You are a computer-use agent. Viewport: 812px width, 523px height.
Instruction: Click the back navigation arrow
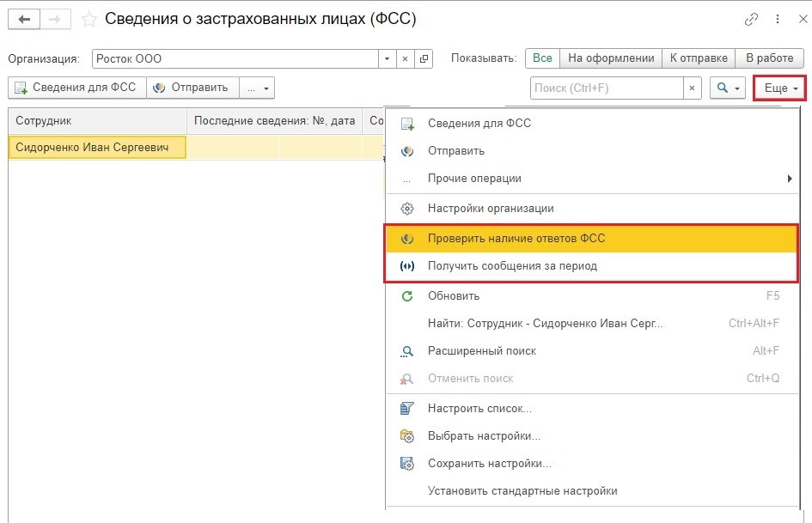[23, 19]
